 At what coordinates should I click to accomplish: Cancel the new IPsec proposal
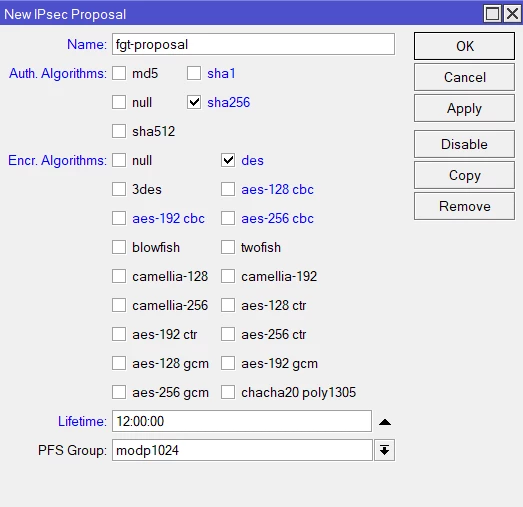464,77
